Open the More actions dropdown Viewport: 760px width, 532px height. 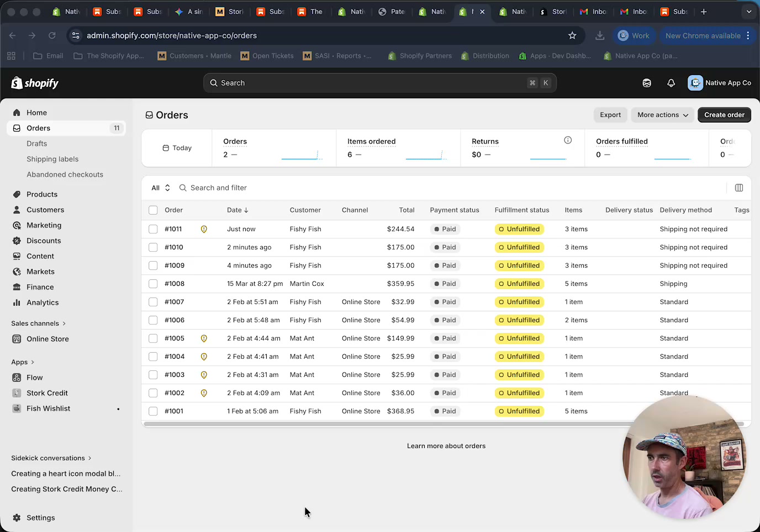coord(662,115)
